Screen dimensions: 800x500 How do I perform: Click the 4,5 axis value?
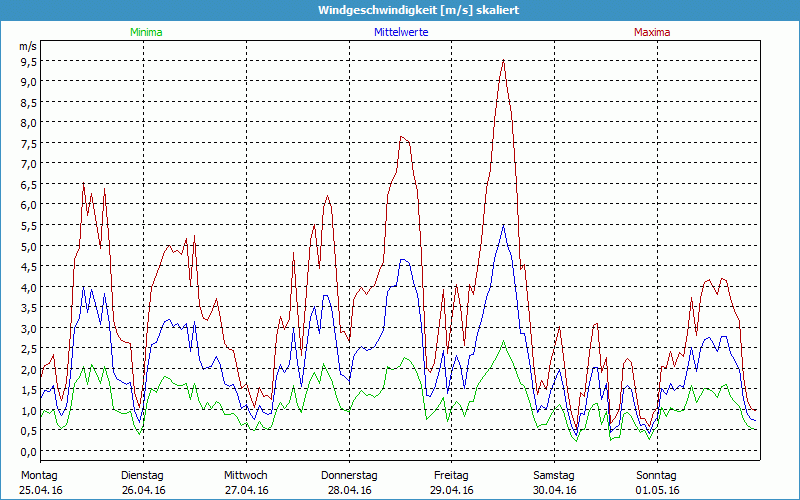coord(28,267)
